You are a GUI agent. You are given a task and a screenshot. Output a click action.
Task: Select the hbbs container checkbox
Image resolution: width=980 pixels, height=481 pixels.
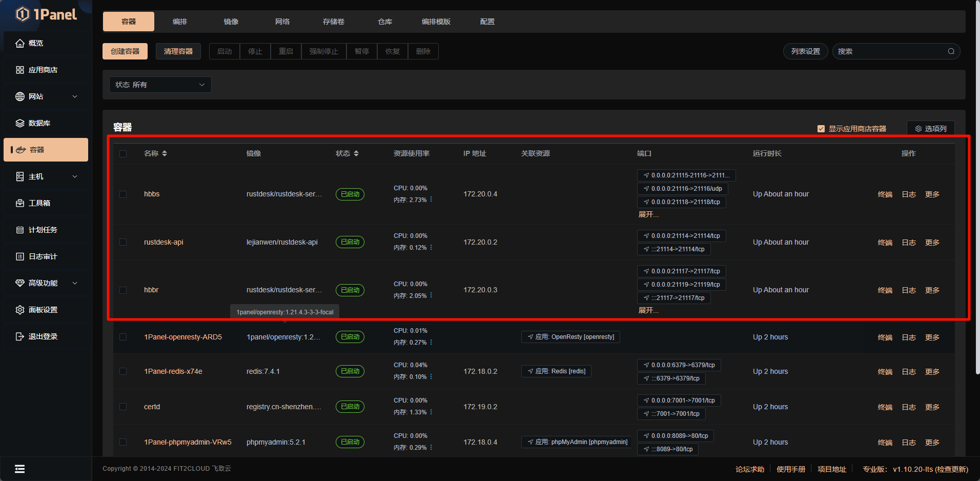123,194
